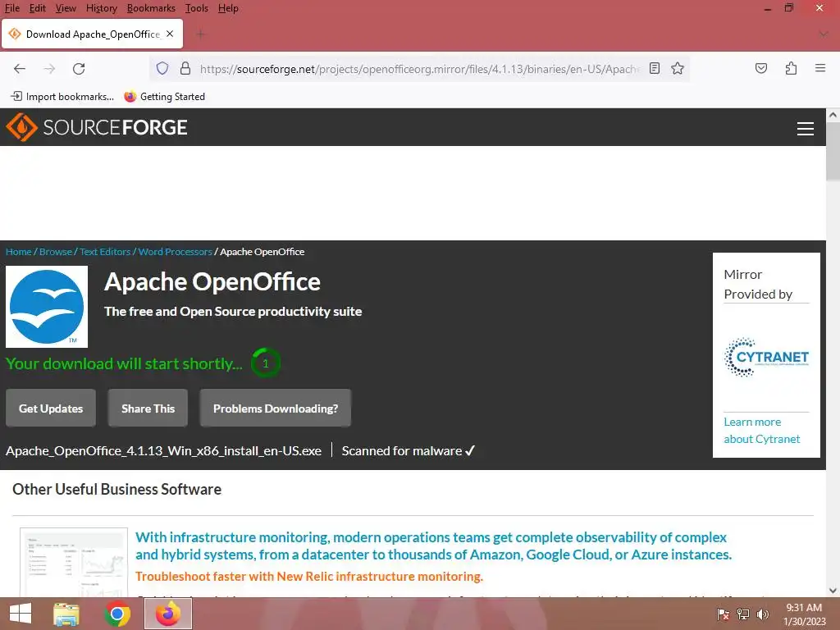Open the Extensions puzzle icon
The width and height of the screenshot is (840, 630).
point(791,69)
